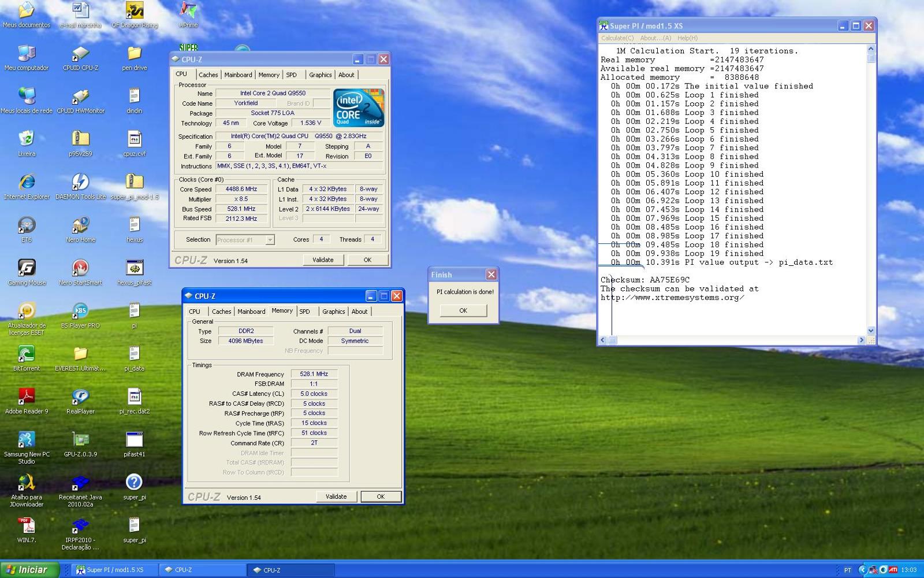Click OK in lower CPU-Z Memory window
Image resolution: width=924 pixels, height=578 pixels.
381,497
